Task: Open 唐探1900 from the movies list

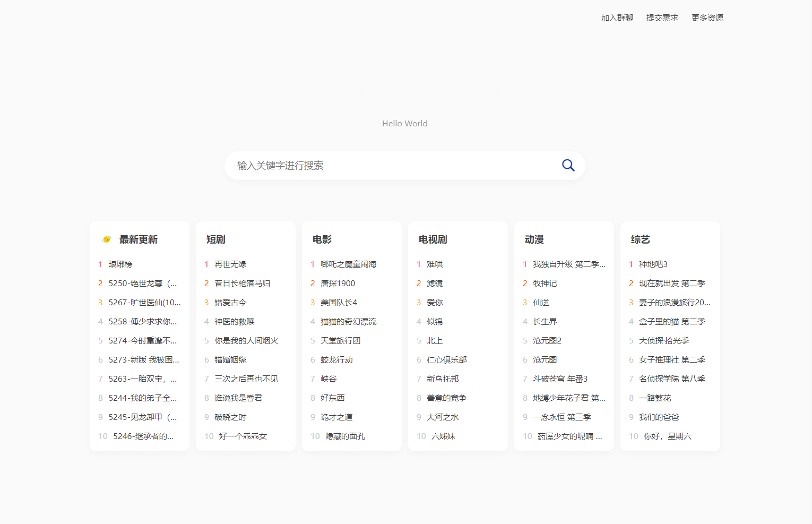Action: point(338,283)
